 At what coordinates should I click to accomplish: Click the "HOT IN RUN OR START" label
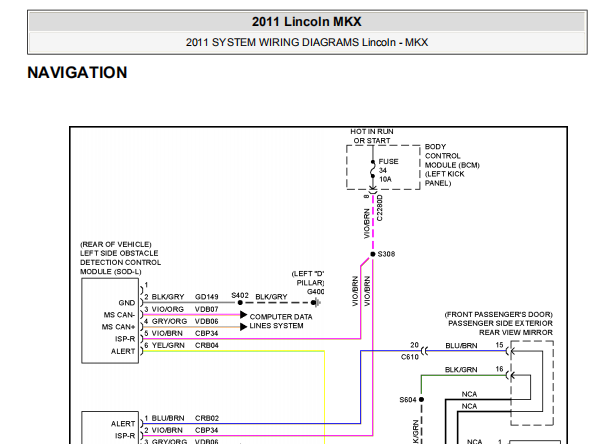coord(372,136)
